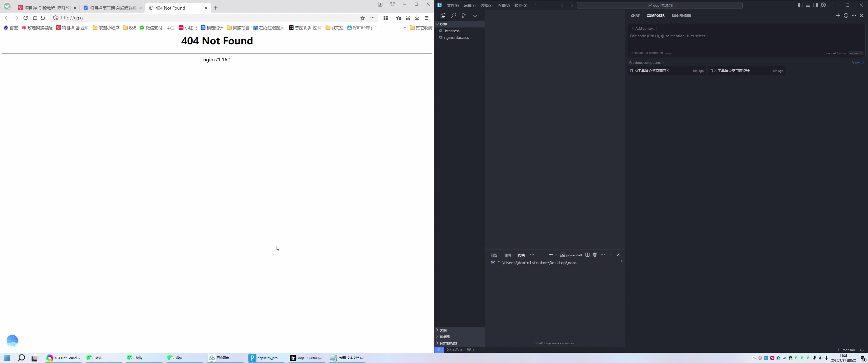Open the browser bookmarks star icon

click(x=362, y=18)
